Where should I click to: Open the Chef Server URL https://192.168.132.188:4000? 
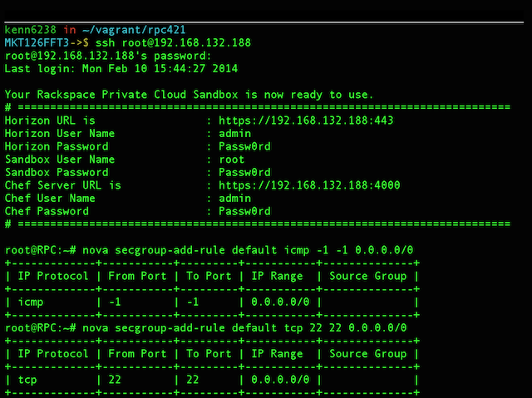click(x=309, y=185)
